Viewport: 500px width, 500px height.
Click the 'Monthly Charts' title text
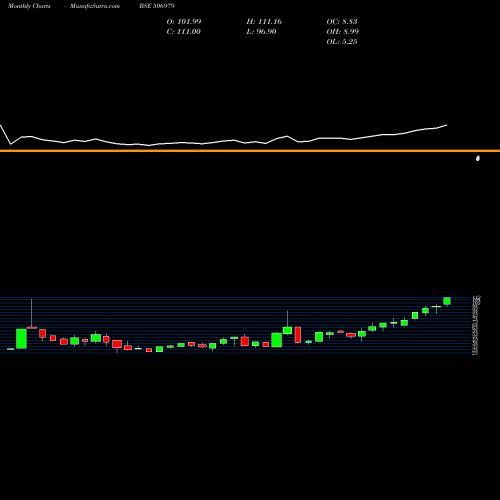pyautogui.click(x=29, y=6)
